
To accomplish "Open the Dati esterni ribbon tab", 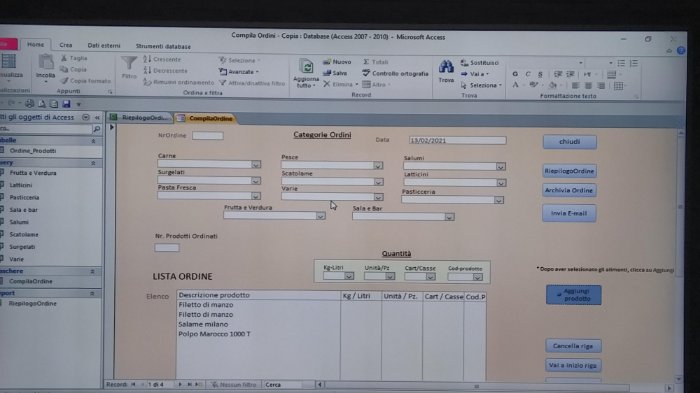I will 104,46.
